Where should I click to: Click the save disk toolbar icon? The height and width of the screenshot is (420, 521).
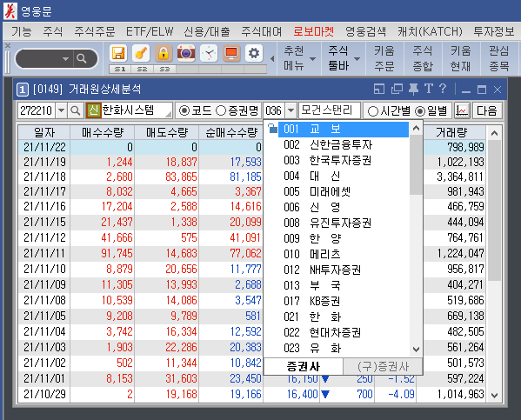[x=118, y=53]
